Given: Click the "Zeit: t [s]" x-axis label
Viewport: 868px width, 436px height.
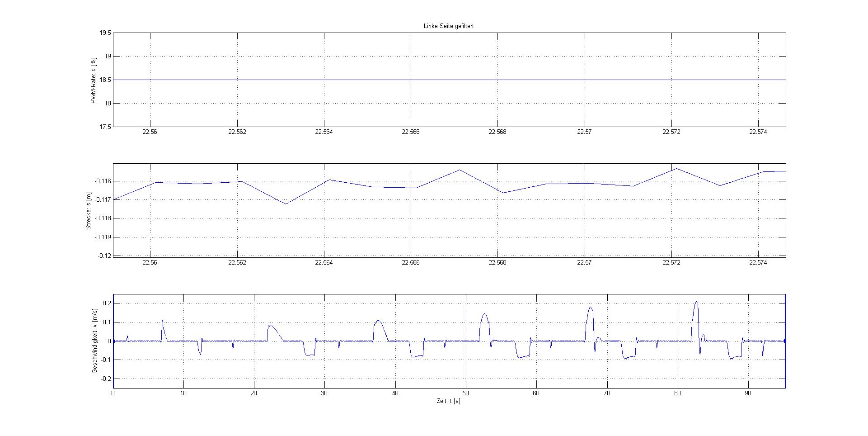Looking at the screenshot, I should (x=448, y=401).
